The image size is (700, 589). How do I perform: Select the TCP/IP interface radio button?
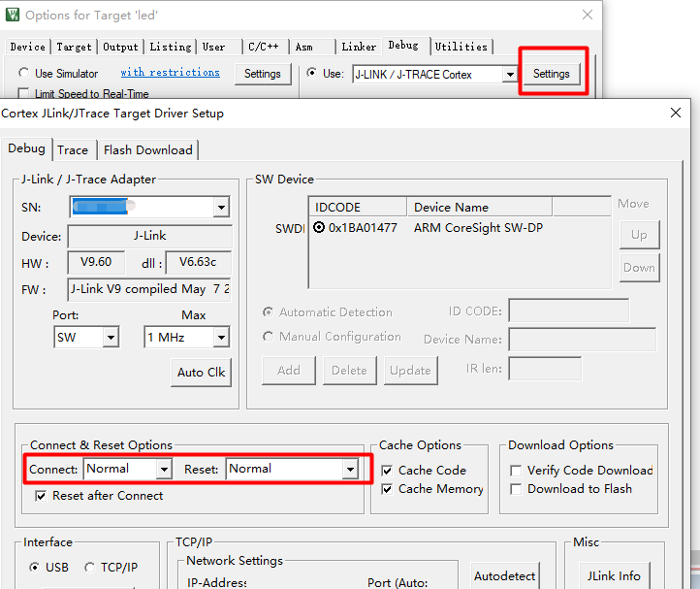(90, 568)
